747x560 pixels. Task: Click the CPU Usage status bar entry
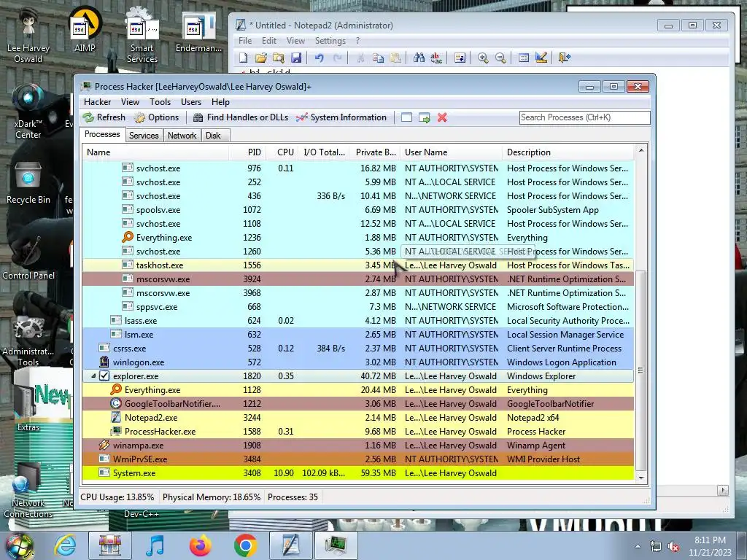pyautogui.click(x=117, y=497)
